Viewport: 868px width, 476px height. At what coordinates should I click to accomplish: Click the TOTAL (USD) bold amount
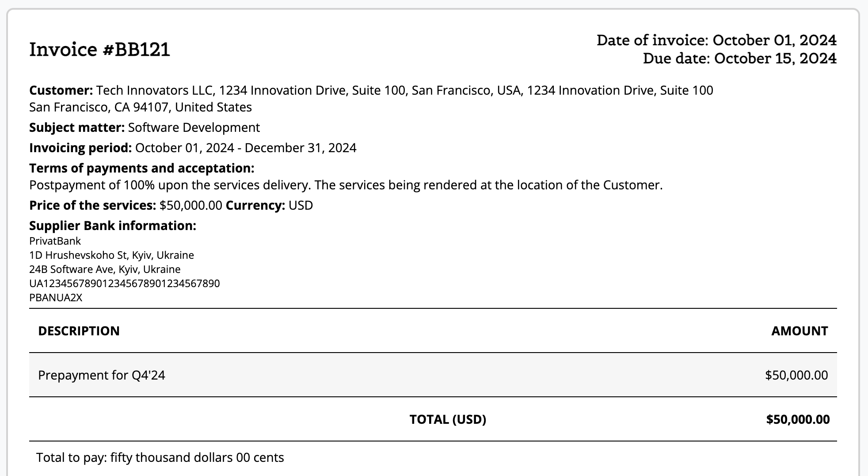click(x=798, y=419)
